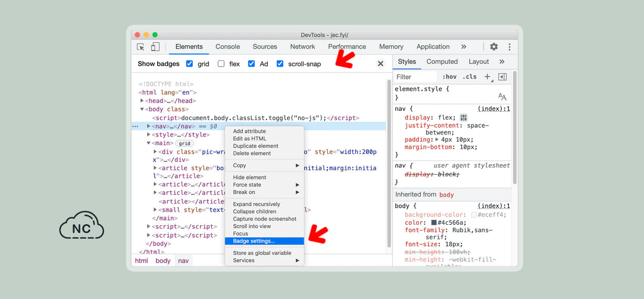Enable the flex badge checkbox
This screenshot has width=644, height=299.
click(x=221, y=64)
